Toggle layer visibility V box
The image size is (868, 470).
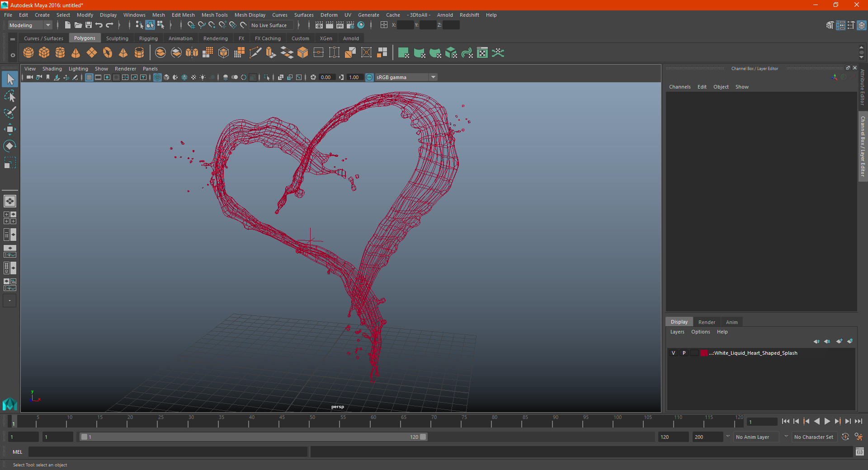click(x=673, y=353)
